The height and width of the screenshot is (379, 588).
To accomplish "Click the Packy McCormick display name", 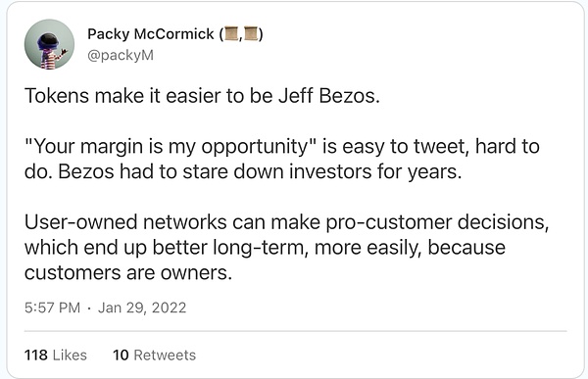I will click(x=150, y=34).
